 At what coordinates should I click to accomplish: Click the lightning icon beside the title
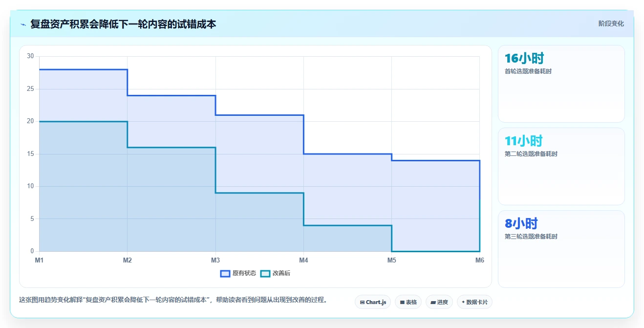pyautogui.click(x=23, y=24)
